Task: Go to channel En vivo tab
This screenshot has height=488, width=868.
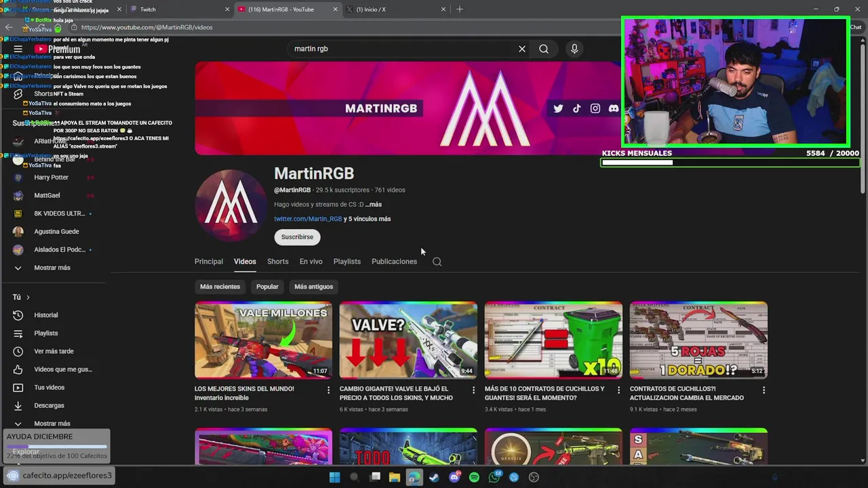Action: click(311, 262)
